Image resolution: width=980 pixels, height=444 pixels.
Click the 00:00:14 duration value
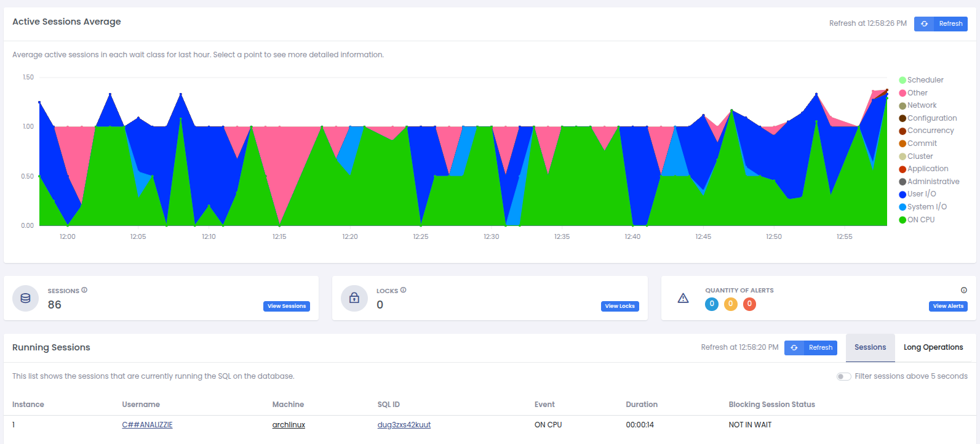(x=640, y=425)
